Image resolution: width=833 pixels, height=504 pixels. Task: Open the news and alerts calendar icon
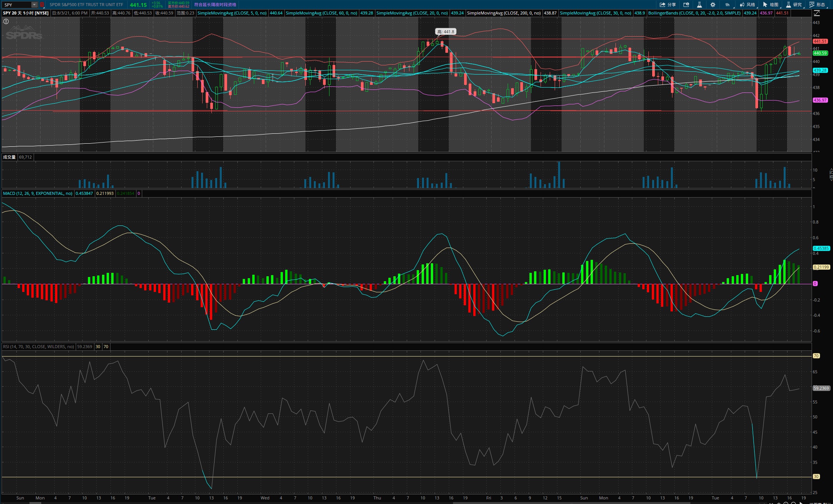(x=686, y=5)
